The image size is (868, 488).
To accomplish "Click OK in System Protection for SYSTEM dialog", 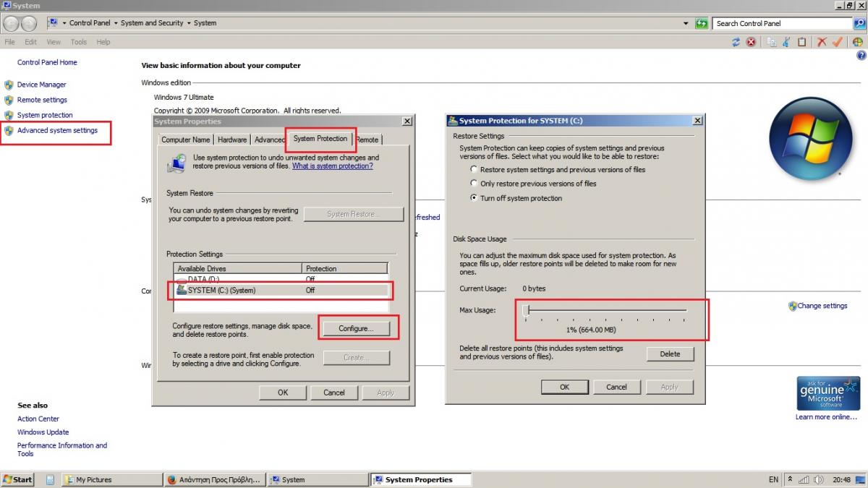I will [x=564, y=387].
